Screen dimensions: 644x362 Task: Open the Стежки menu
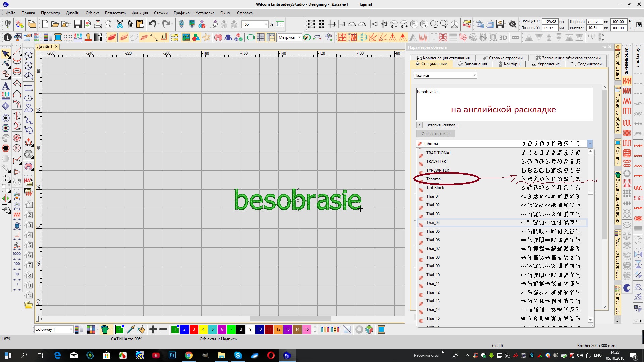click(x=161, y=13)
